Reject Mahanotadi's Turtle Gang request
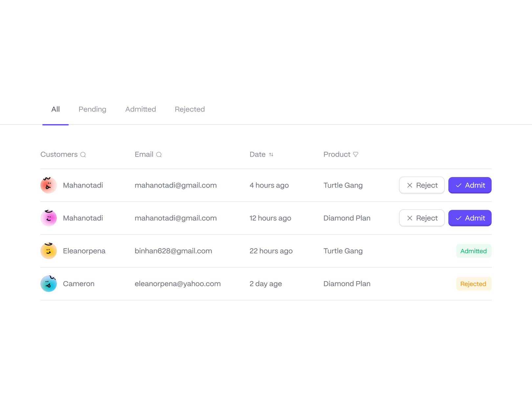 (x=422, y=185)
